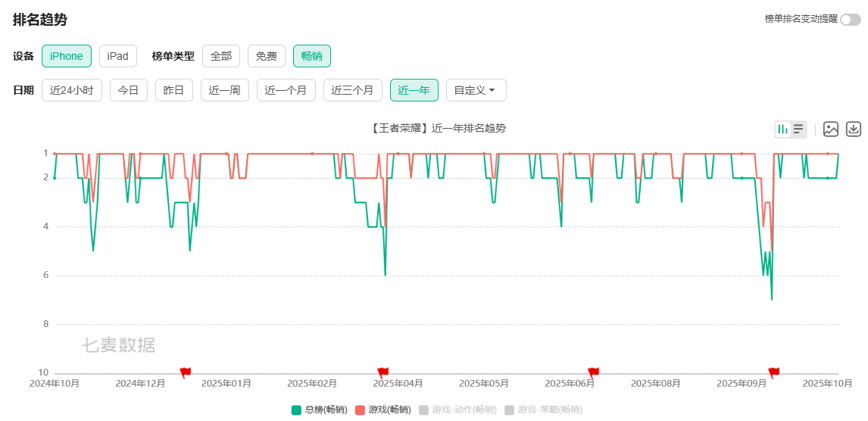Choose the 近一周 date range

(x=224, y=90)
